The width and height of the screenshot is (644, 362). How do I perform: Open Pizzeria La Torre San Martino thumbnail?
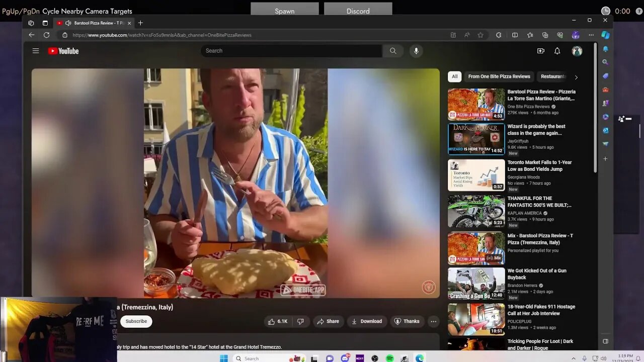click(476, 105)
